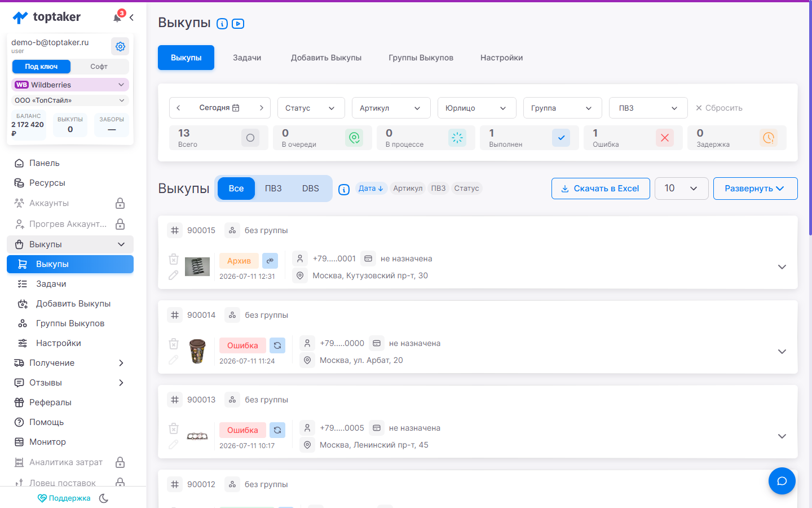The image size is (812, 508).
Task: Click the info icon beside the DBS filter
Action: pyautogui.click(x=344, y=190)
